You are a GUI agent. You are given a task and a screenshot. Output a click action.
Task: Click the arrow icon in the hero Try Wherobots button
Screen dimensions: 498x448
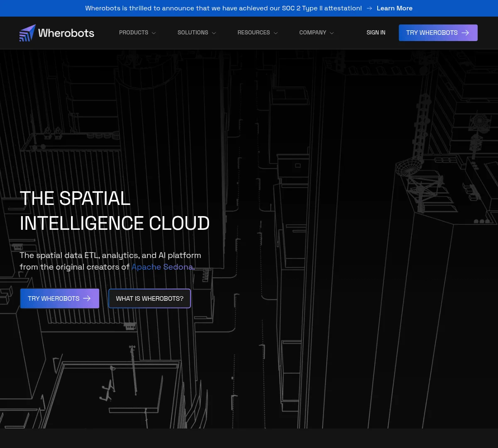(x=87, y=298)
